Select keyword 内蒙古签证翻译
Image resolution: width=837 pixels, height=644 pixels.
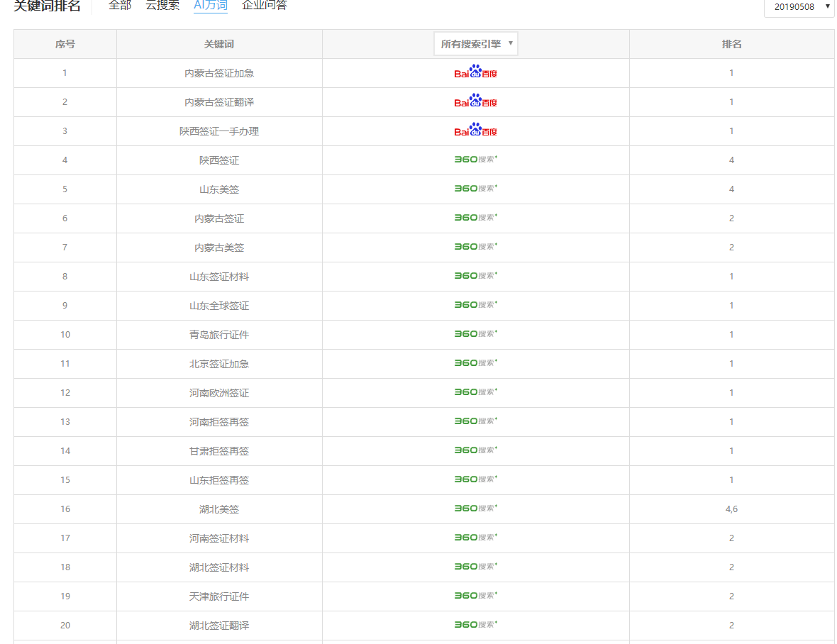click(x=219, y=102)
